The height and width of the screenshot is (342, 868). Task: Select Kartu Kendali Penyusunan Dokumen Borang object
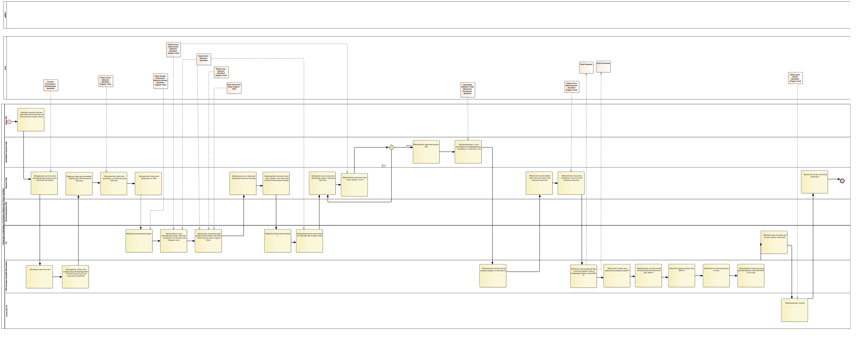160,81
